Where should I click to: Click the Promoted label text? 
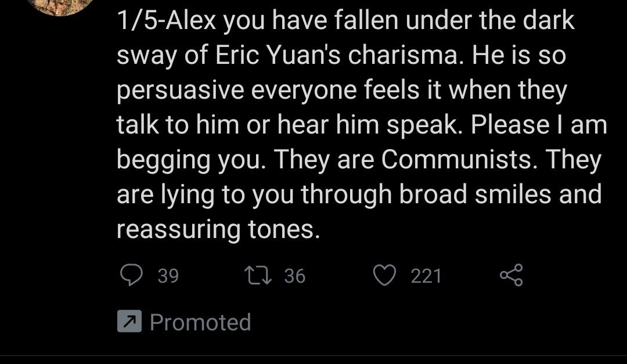pos(200,322)
